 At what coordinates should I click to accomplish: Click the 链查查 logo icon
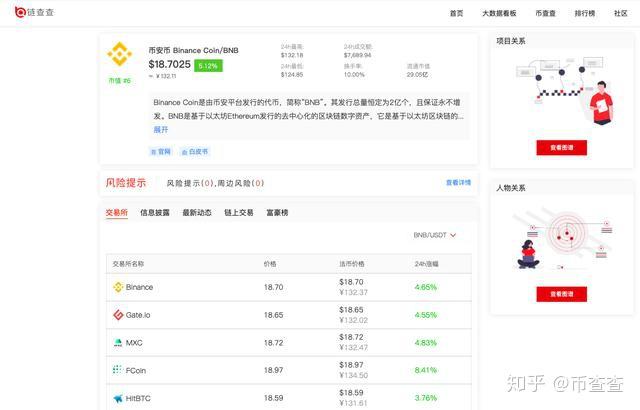pos(20,12)
